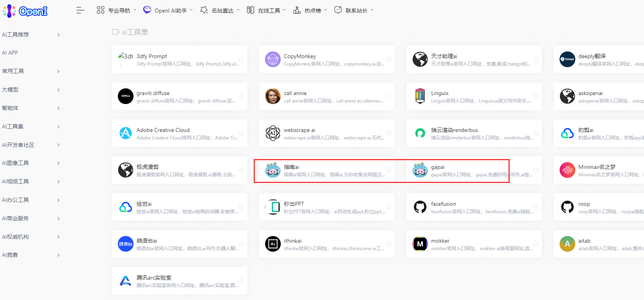This screenshot has width=644, height=300.
Task: Click the 天才助理ai globe icon
Action: pyautogui.click(x=420, y=59)
